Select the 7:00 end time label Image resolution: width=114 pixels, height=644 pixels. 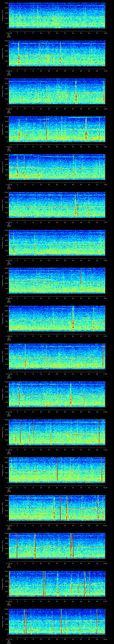pos(105,223)
